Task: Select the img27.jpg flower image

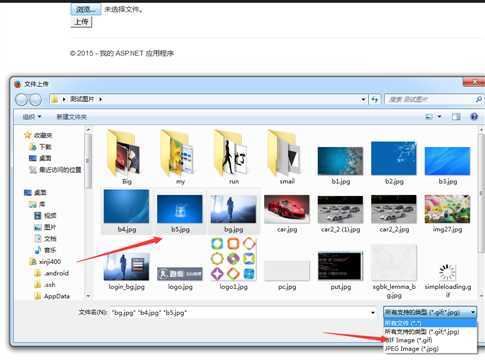Action: (x=447, y=213)
